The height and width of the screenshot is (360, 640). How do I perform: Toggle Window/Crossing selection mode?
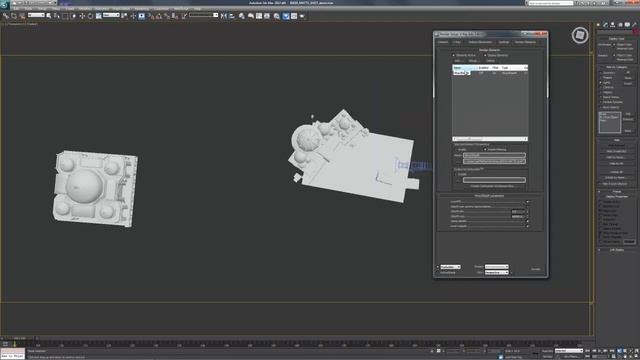pos(74,16)
